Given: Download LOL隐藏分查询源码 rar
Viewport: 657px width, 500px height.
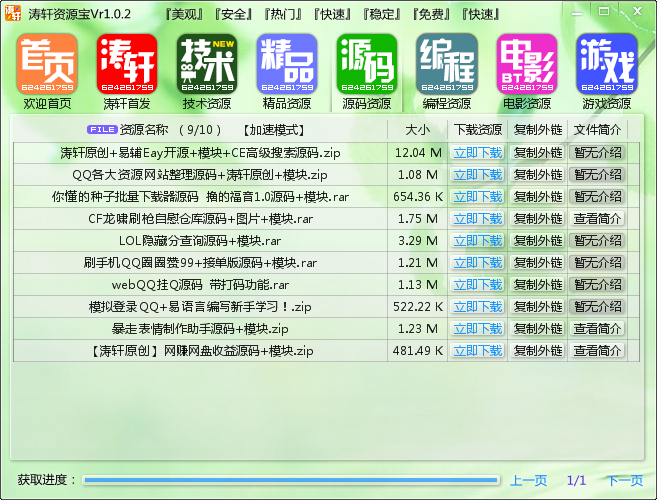Looking at the screenshot, I should click(478, 241).
